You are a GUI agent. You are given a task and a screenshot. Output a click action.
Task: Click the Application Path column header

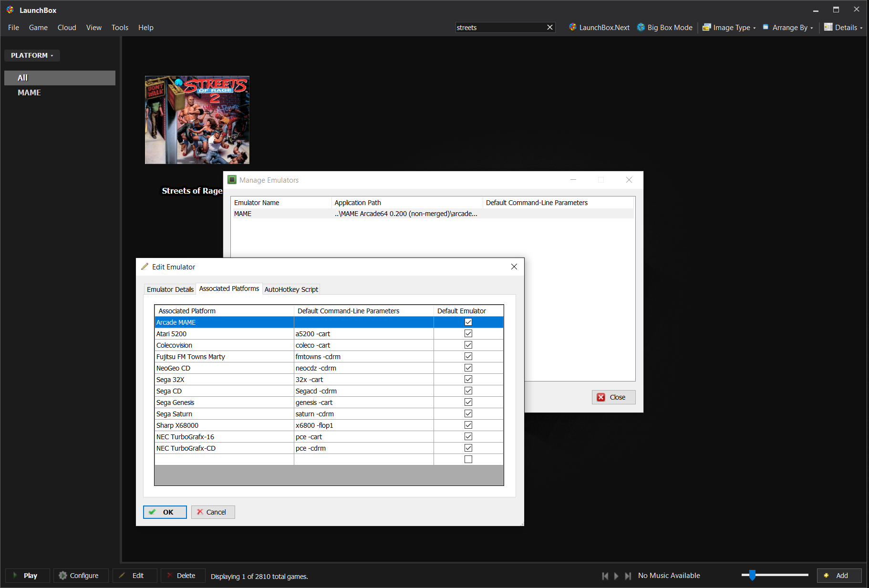pyautogui.click(x=407, y=203)
